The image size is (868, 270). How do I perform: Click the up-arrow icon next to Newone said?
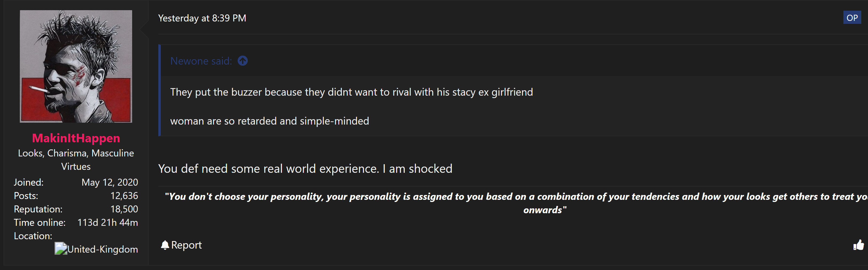click(x=243, y=61)
